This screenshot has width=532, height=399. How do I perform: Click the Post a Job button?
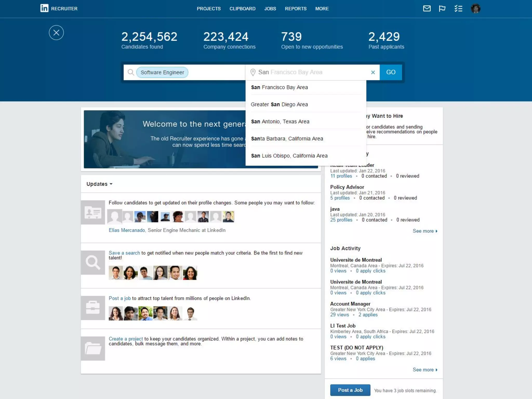[x=350, y=390]
